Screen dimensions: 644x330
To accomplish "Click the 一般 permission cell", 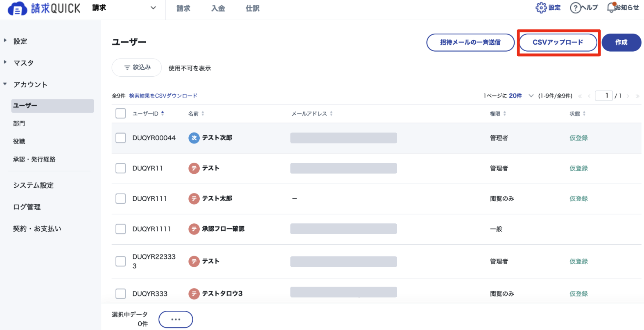I will [x=496, y=229].
